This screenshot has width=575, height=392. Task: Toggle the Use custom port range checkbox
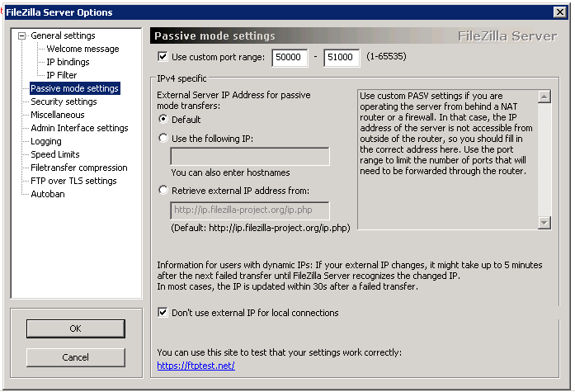click(163, 57)
